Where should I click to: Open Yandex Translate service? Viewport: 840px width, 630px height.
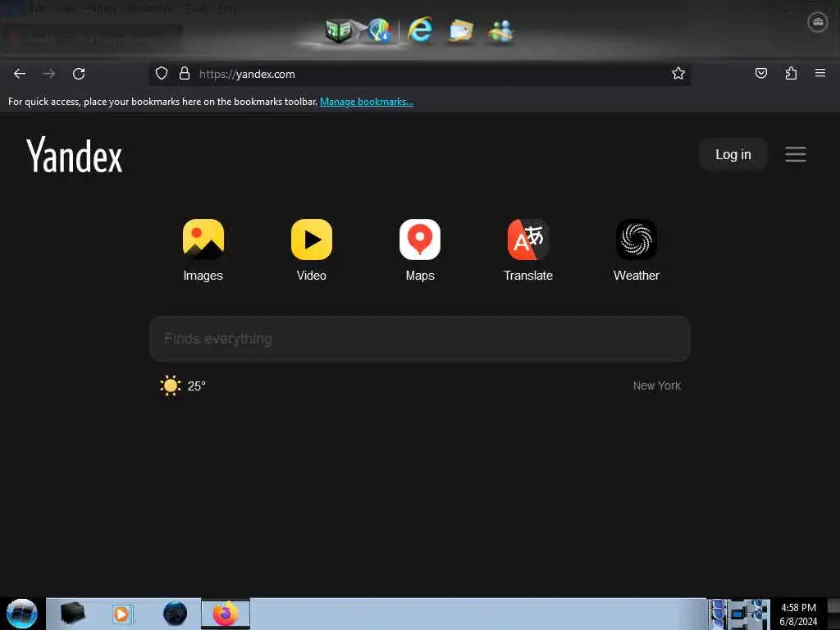528,250
